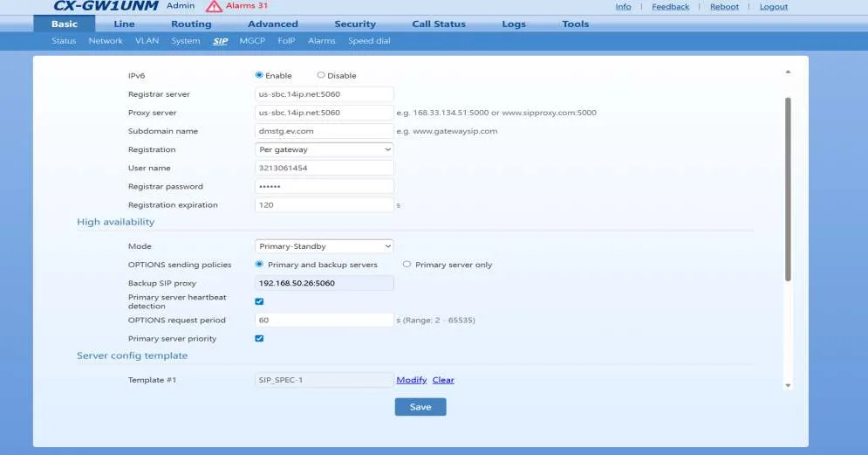Go to the System submenu
The width and height of the screenshot is (868, 455).
click(186, 41)
